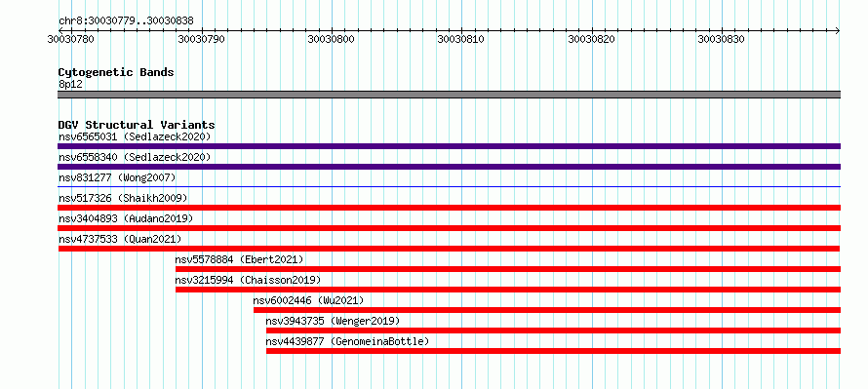Open the nsv517326 (Shaikh2009) variant label

(123, 198)
